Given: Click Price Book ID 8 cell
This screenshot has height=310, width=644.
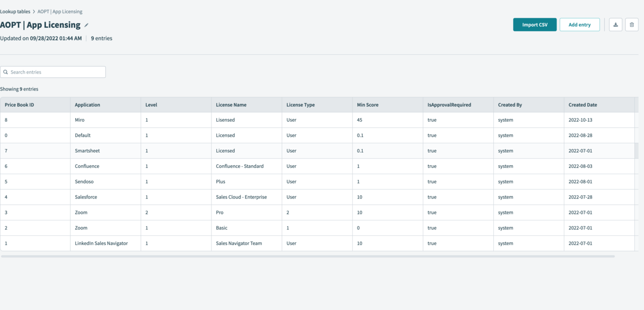Looking at the screenshot, I should tap(35, 120).
